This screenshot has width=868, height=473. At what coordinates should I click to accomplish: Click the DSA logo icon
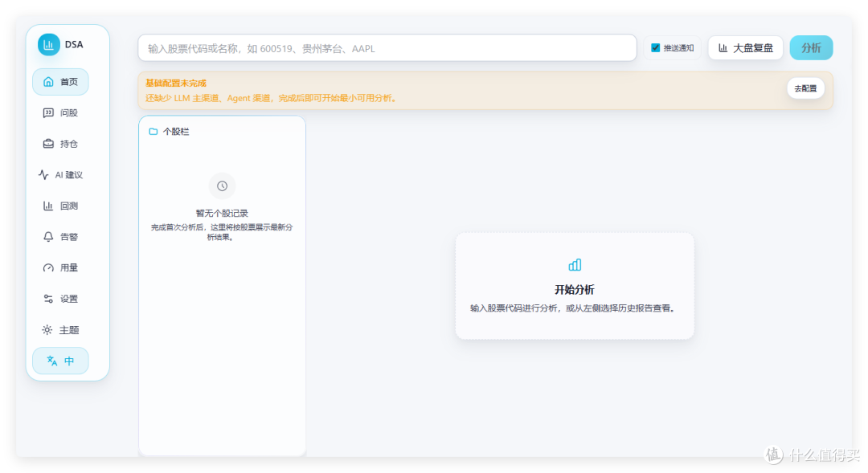pos(49,45)
